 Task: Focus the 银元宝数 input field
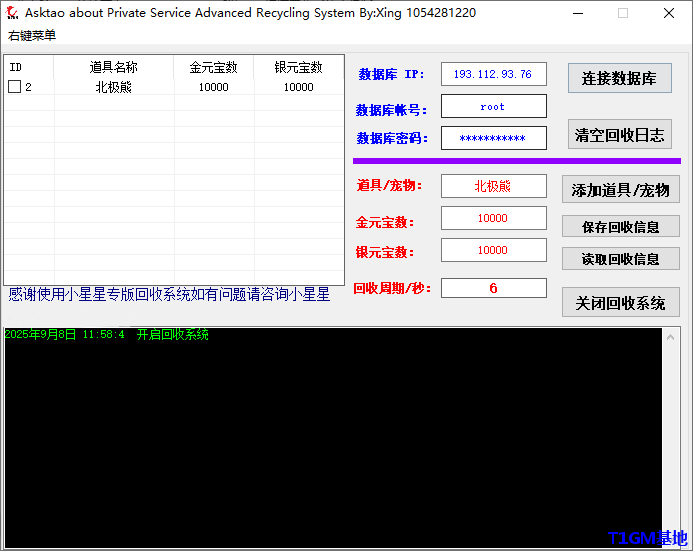point(494,250)
